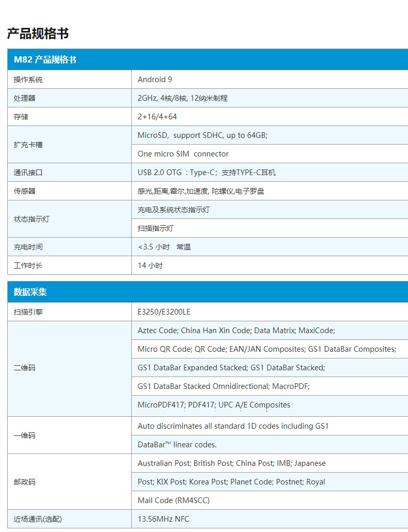Viewport: 408px width, 532px height.
Task: Select the 感光,距离,霍尔,加速度 sensor list
Action: [x=201, y=191]
